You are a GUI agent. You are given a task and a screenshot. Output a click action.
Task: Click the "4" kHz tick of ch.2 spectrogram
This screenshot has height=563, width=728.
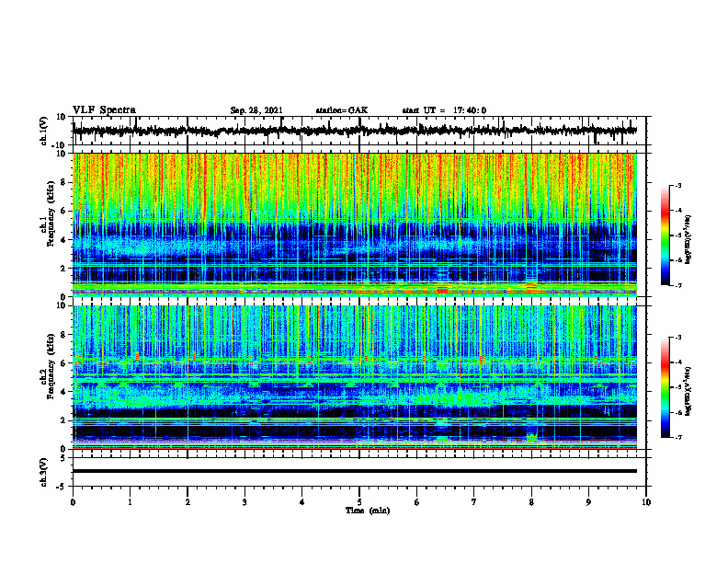pos(63,392)
